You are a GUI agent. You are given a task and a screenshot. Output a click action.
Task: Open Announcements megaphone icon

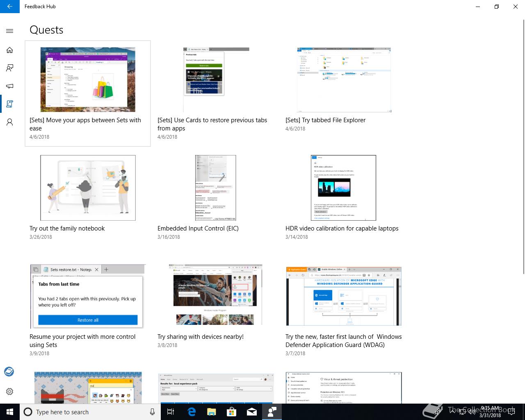pos(10,86)
